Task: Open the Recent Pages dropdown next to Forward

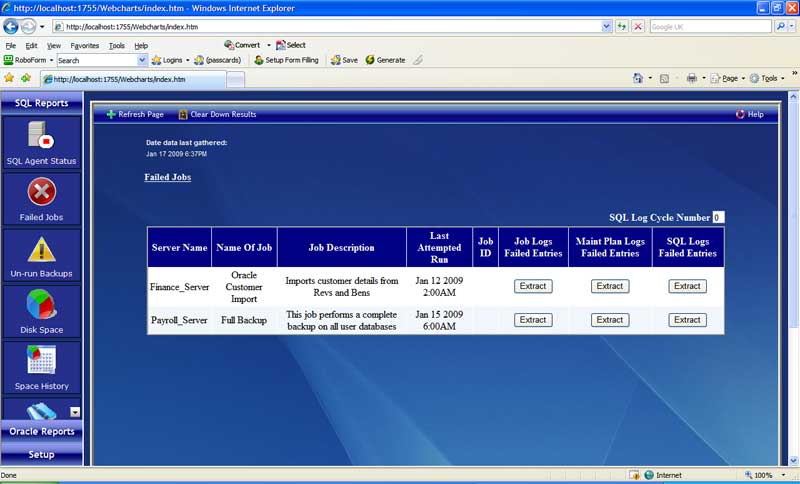Action: (x=42, y=27)
